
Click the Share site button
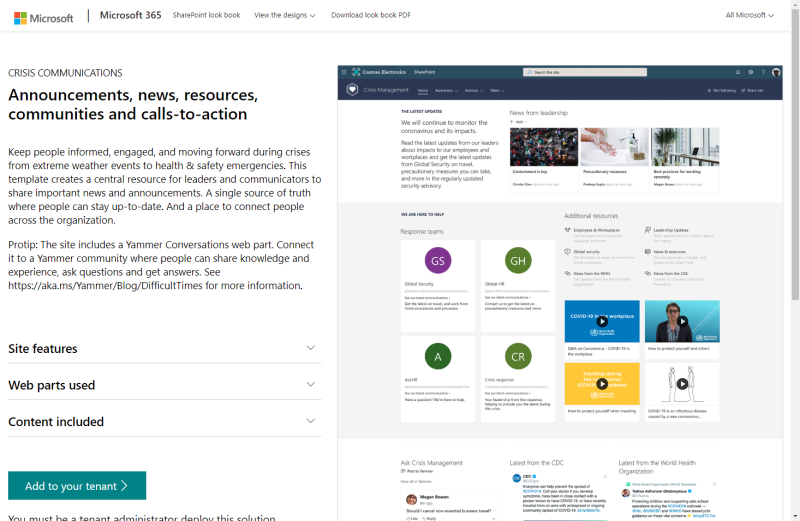click(753, 90)
